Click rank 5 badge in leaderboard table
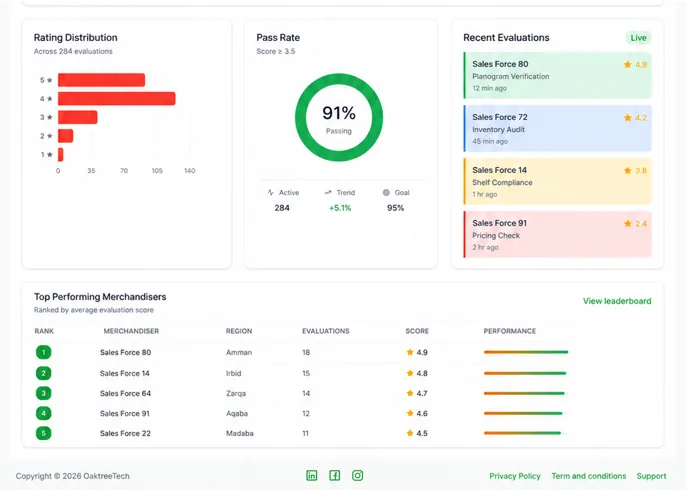 coord(43,433)
